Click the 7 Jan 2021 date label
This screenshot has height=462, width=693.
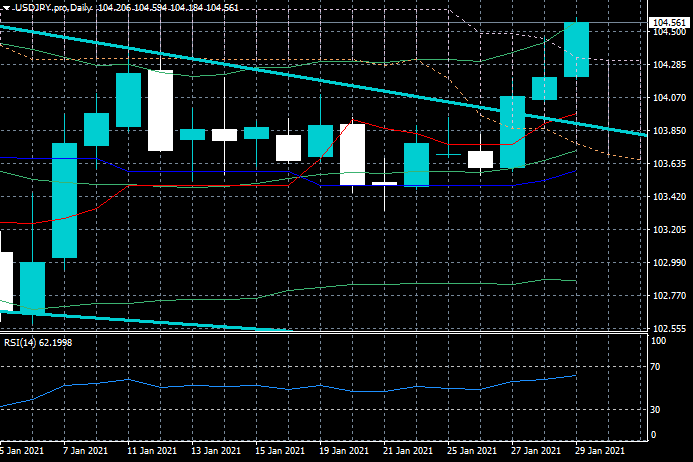[86, 451]
